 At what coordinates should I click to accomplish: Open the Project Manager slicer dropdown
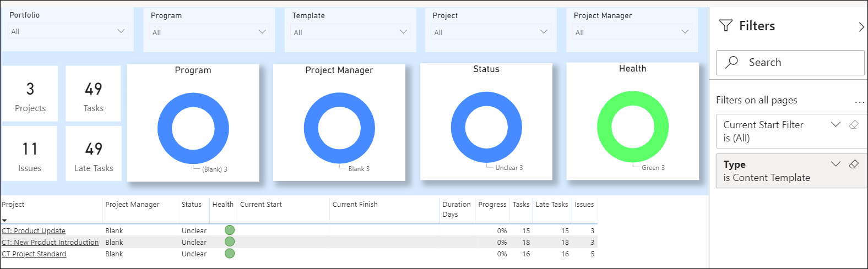[685, 32]
